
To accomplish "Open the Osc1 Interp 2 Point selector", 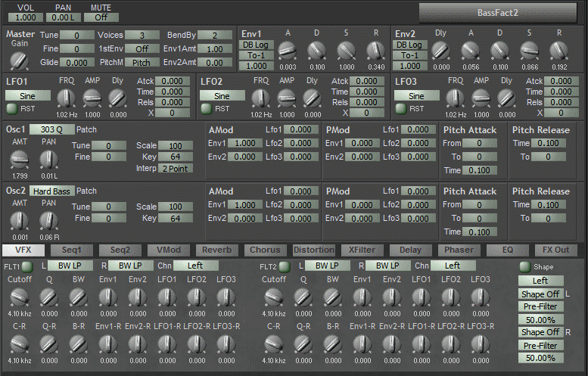I will click(x=176, y=168).
